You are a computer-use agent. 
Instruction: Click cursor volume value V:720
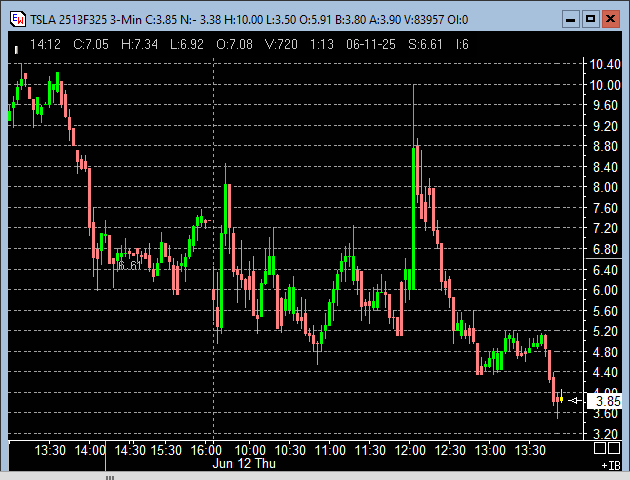tap(281, 44)
